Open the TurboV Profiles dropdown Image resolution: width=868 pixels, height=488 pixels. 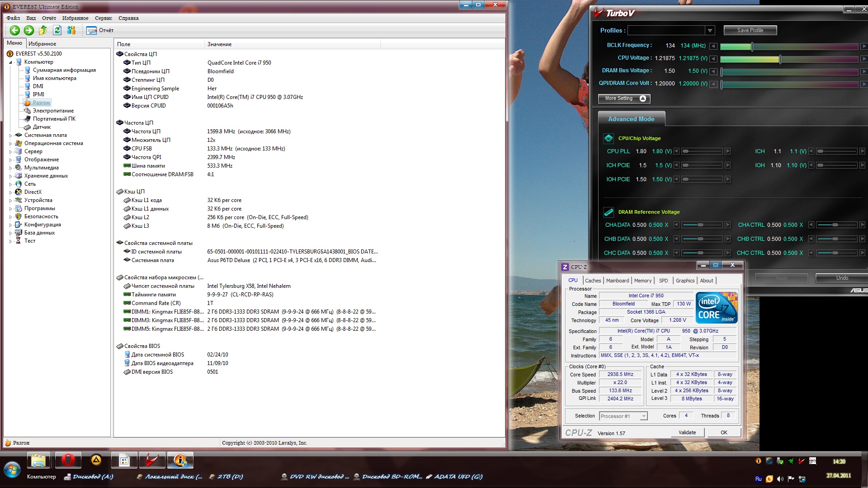coord(710,30)
